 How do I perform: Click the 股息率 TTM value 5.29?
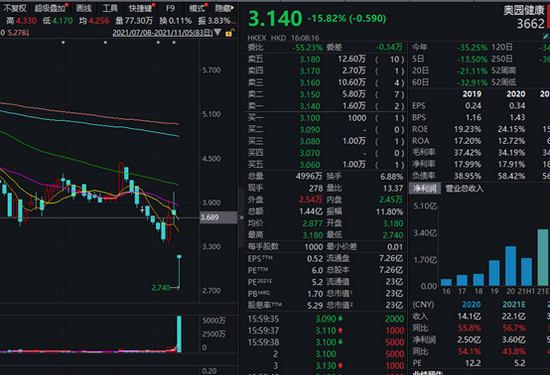tap(315, 306)
